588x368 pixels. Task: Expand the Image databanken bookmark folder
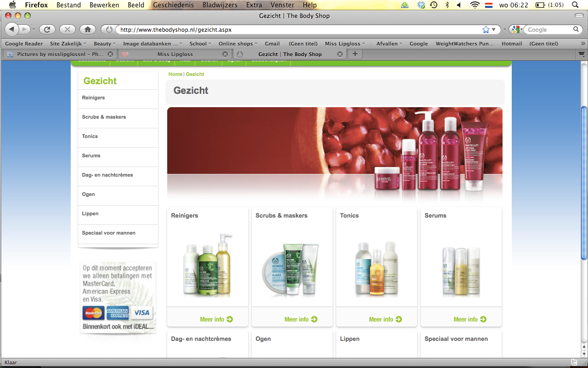(153, 44)
